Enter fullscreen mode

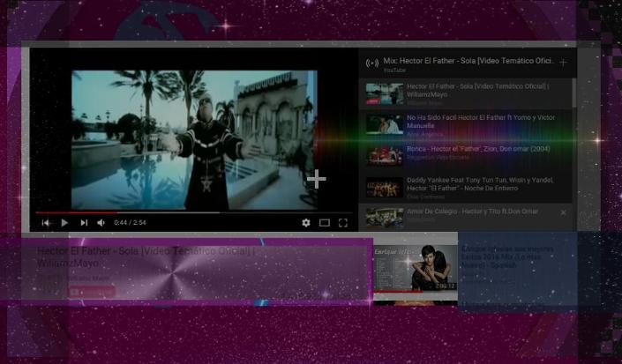click(x=343, y=223)
